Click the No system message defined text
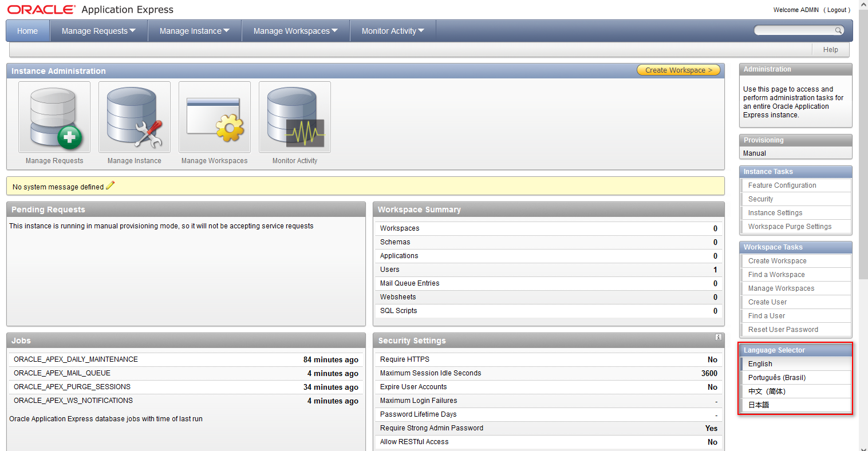Screen dimensions: 868x451 (58, 187)
